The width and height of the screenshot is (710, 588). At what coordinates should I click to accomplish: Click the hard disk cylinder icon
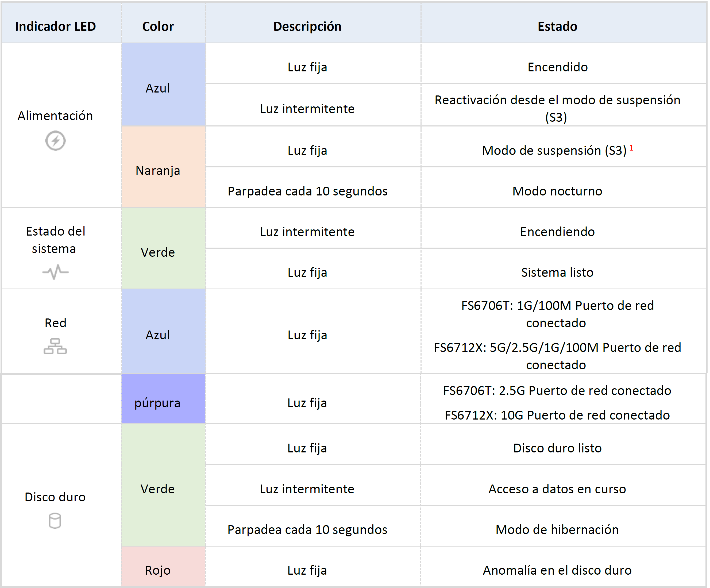55,520
